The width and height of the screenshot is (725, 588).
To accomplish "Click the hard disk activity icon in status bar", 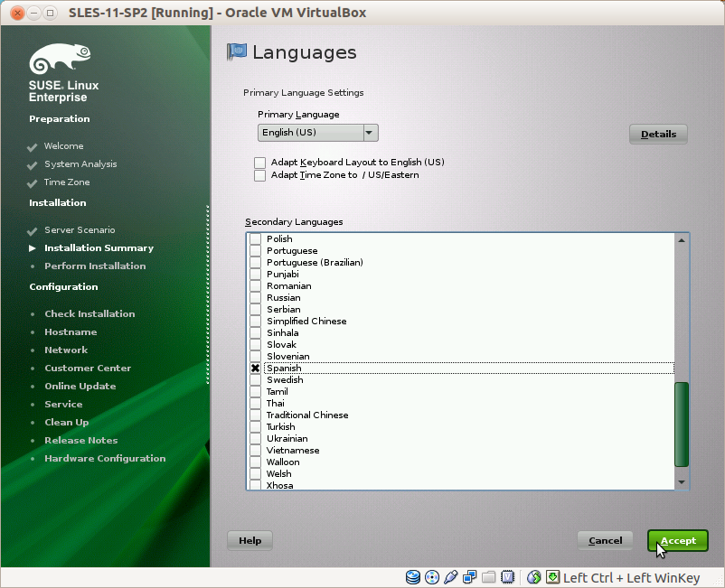I will 413,577.
